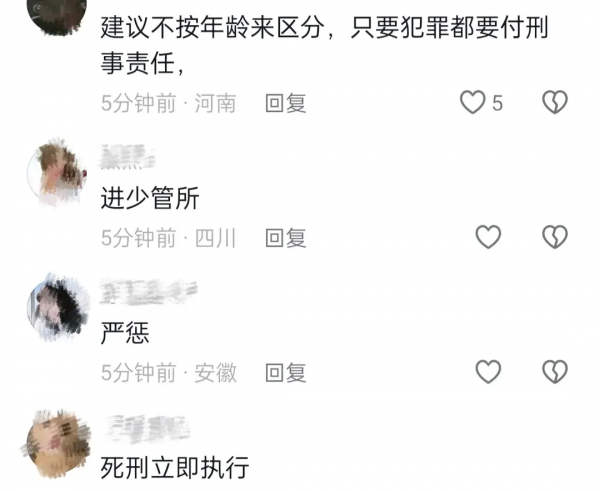
Task: Open username above '死刑立即执行' comment
Action: pyautogui.click(x=148, y=428)
